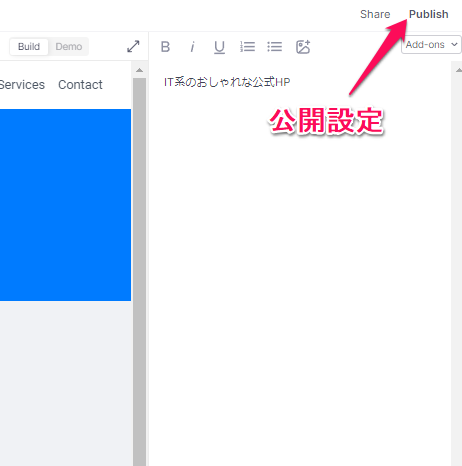Open the Add-ons dropdown
The width and height of the screenshot is (462, 466).
(x=431, y=45)
